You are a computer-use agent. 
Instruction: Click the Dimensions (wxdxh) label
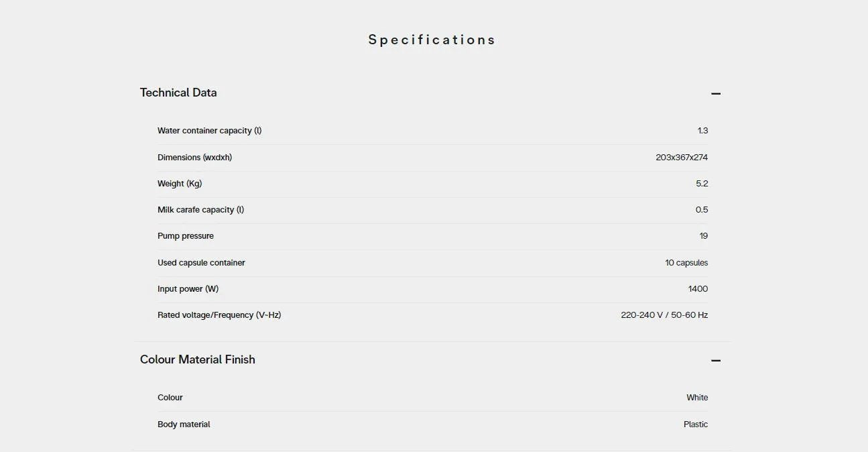pyautogui.click(x=194, y=158)
